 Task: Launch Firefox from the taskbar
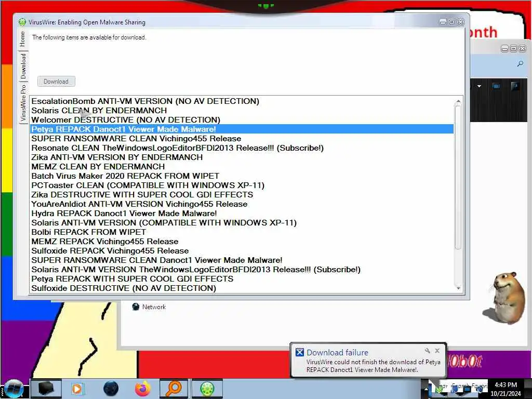click(143, 389)
